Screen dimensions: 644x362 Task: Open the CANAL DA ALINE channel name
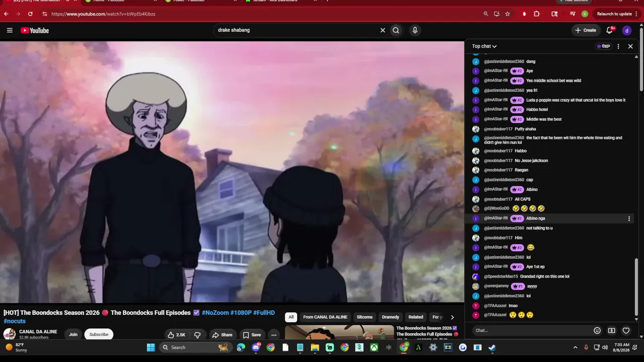[38, 332]
